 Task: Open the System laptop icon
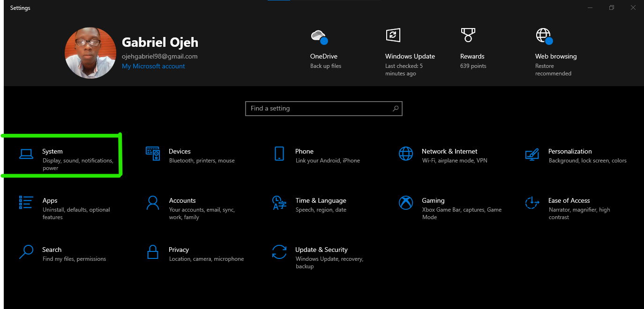pyautogui.click(x=26, y=154)
